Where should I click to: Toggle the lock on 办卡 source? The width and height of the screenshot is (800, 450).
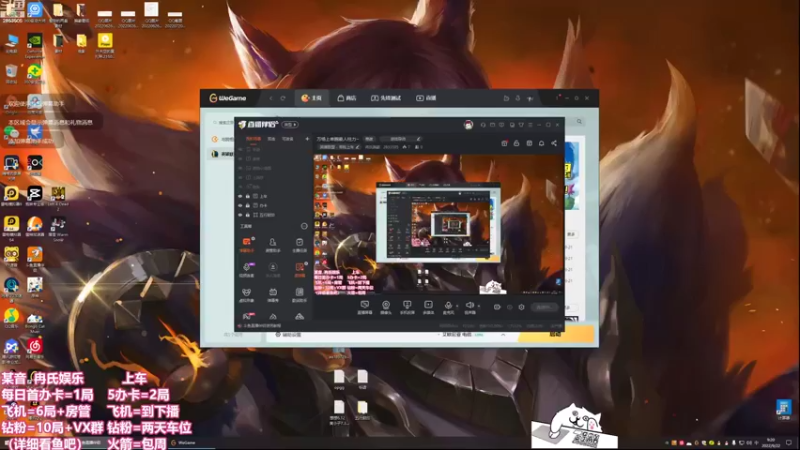(248, 206)
